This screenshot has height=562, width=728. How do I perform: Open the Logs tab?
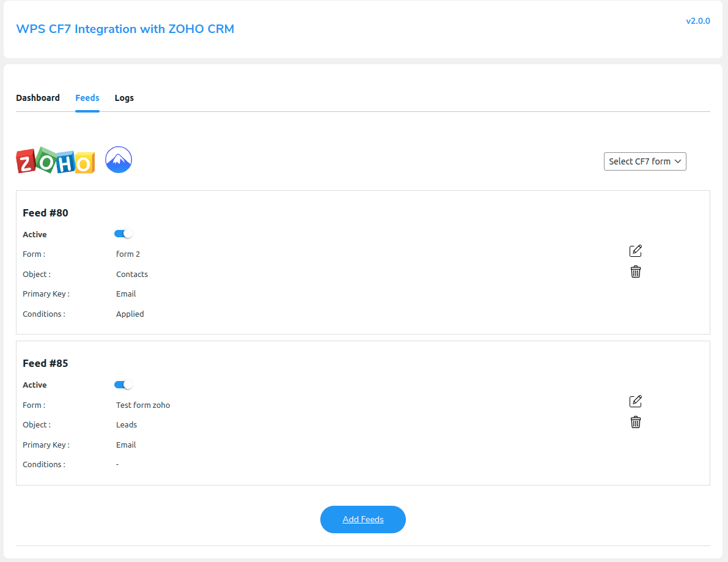pyautogui.click(x=124, y=98)
